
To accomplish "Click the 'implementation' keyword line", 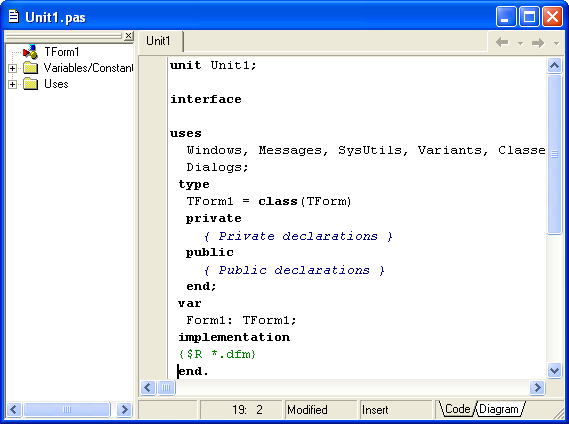I will tap(234, 337).
